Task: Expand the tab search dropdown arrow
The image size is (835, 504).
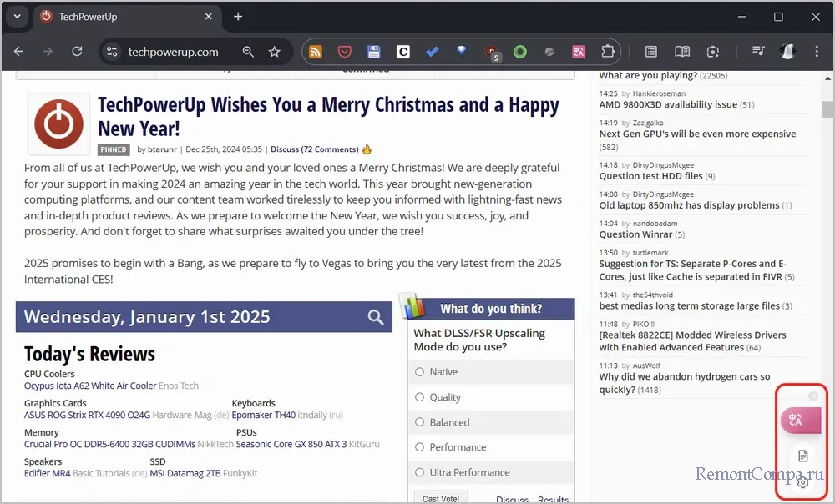Action: (x=17, y=17)
